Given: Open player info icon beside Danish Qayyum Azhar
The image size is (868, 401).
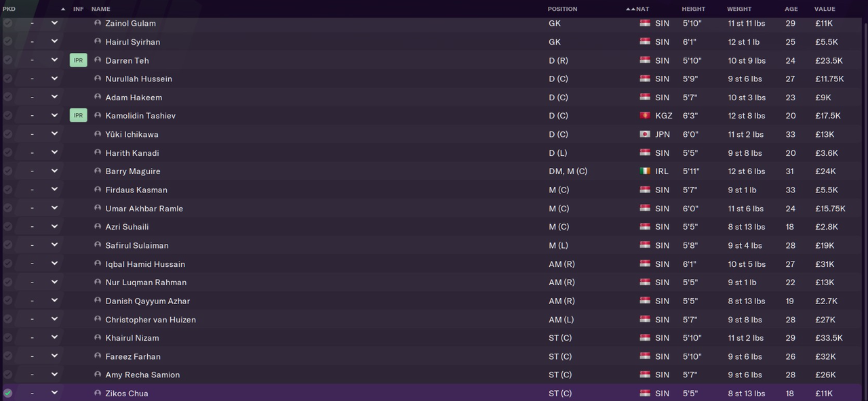Looking at the screenshot, I should (x=98, y=301).
